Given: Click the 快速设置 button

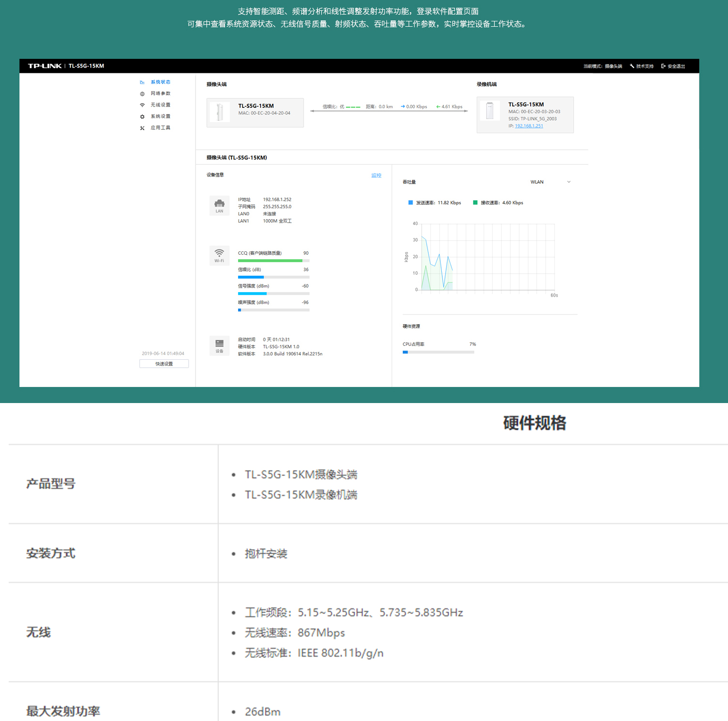Looking at the screenshot, I should (164, 364).
